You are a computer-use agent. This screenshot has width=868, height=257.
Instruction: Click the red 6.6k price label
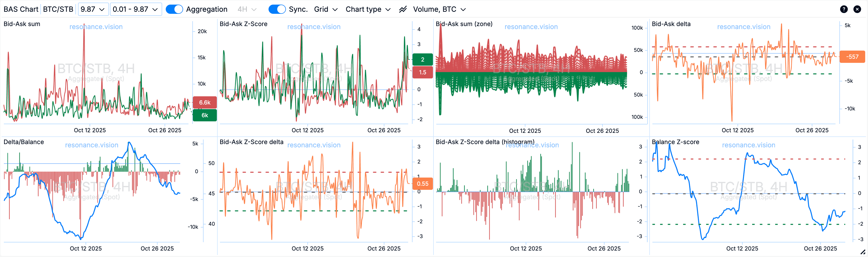point(205,103)
